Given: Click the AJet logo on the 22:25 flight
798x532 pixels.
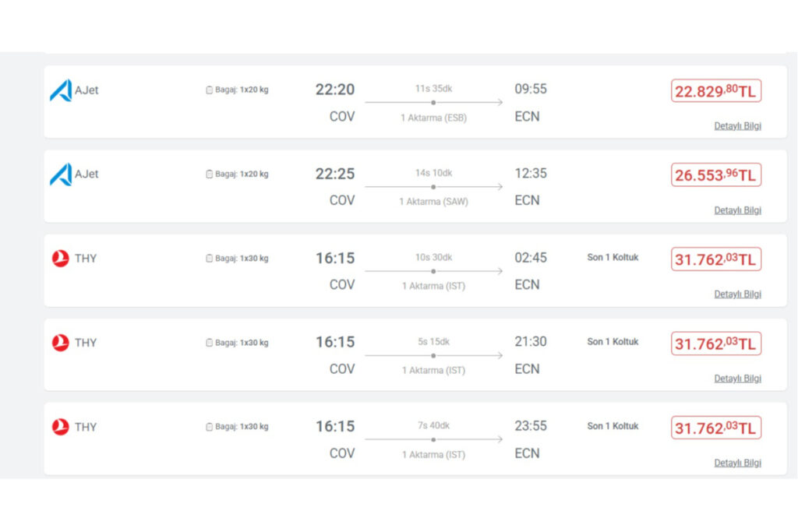Looking at the screenshot, I should (x=61, y=174).
